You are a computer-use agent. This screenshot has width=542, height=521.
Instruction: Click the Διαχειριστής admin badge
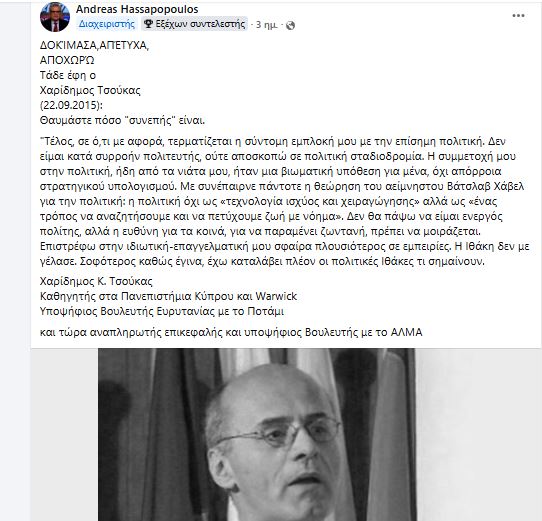106,24
